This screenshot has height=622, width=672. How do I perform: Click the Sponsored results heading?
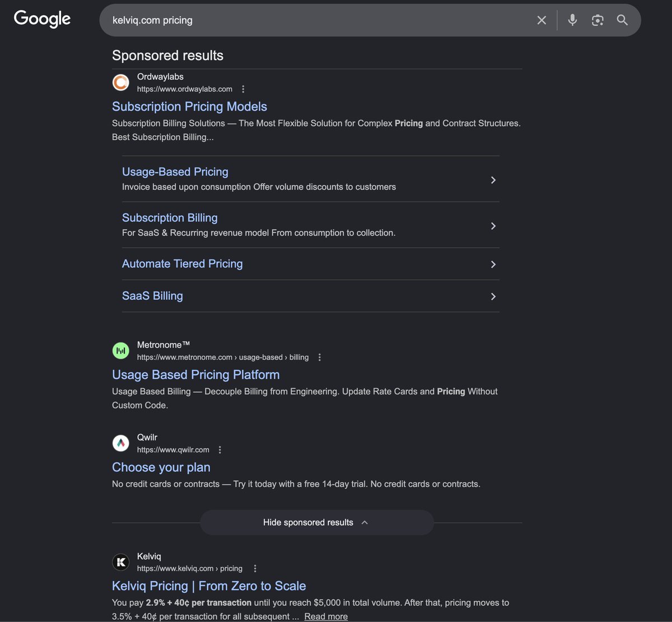(x=167, y=55)
